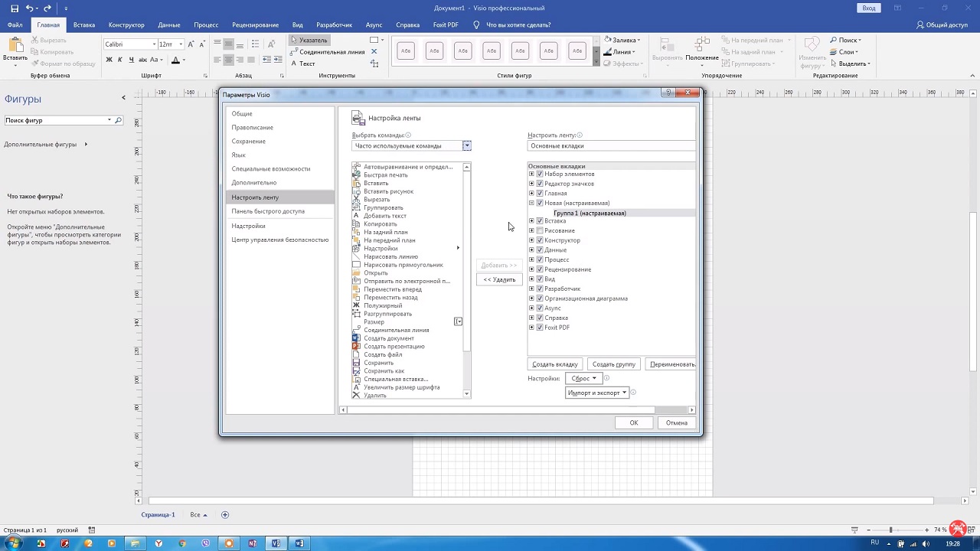This screenshot has height=551, width=980.
Task: Click the Быстрая печать command icon
Action: tap(356, 174)
